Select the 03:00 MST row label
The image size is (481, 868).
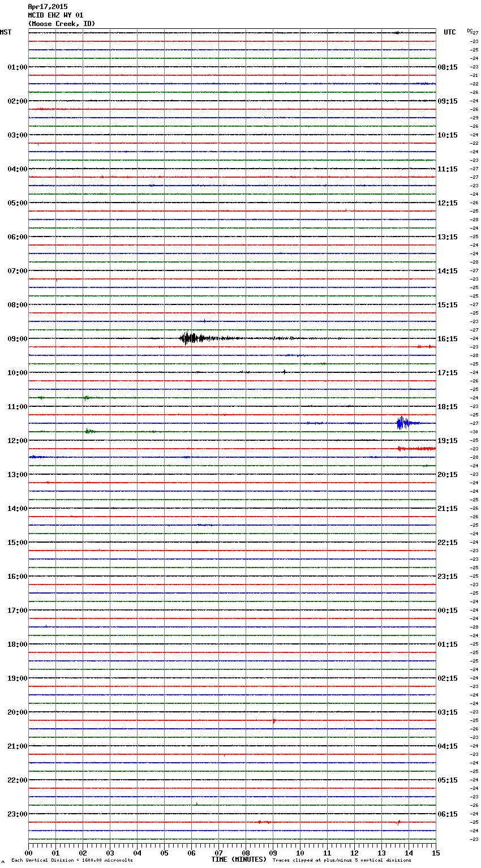tap(18, 135)
